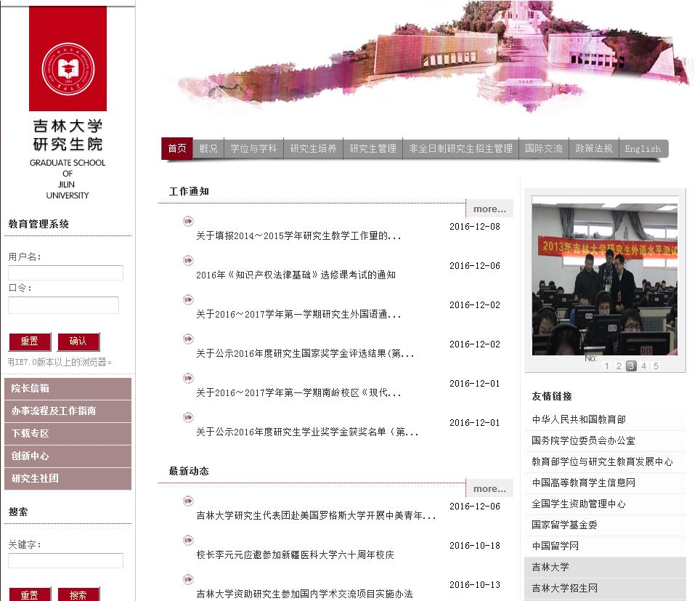Show slideshow image number 5
This screenshot has width=700, height=601.
coord(656,366)
